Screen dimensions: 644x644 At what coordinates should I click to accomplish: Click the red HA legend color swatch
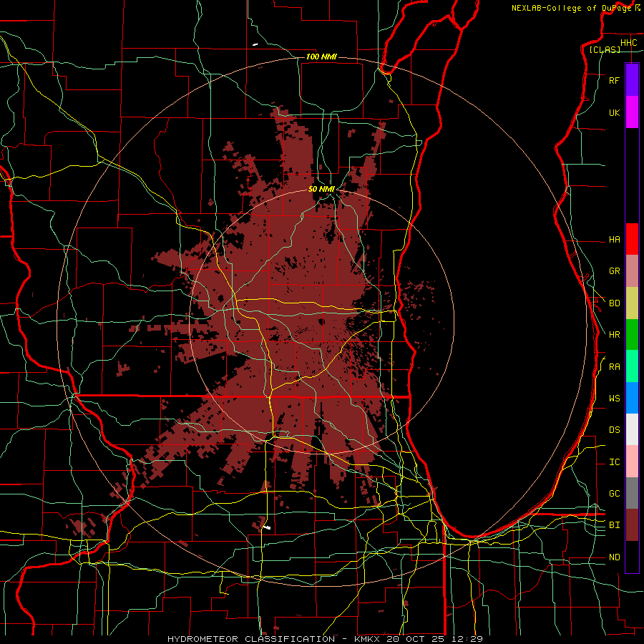[x=632, y=239]
